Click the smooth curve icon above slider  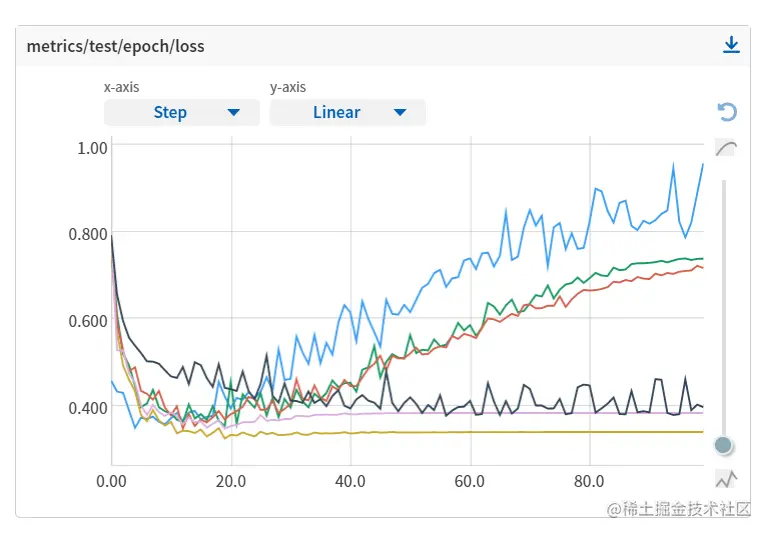(x=726, y=147)
